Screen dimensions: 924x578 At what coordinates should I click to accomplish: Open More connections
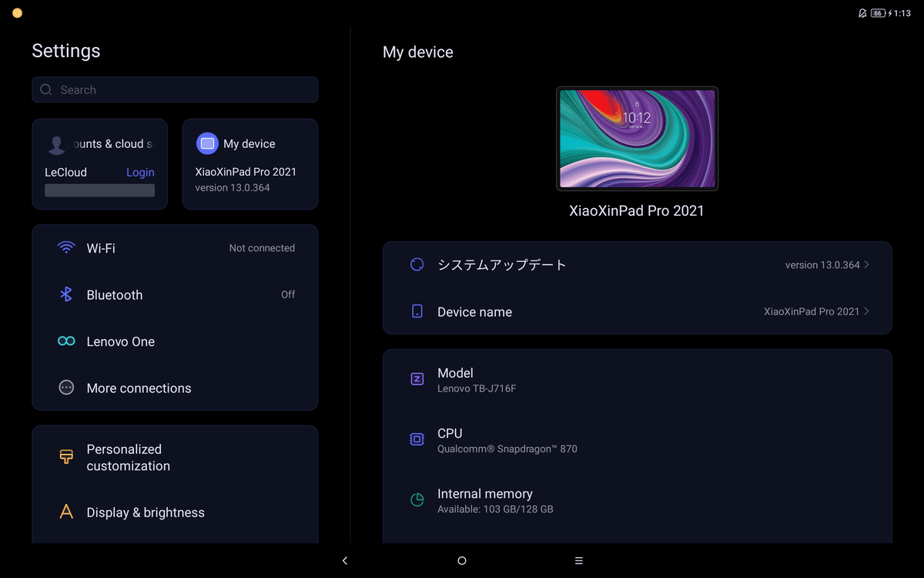[x=175, y=388]
